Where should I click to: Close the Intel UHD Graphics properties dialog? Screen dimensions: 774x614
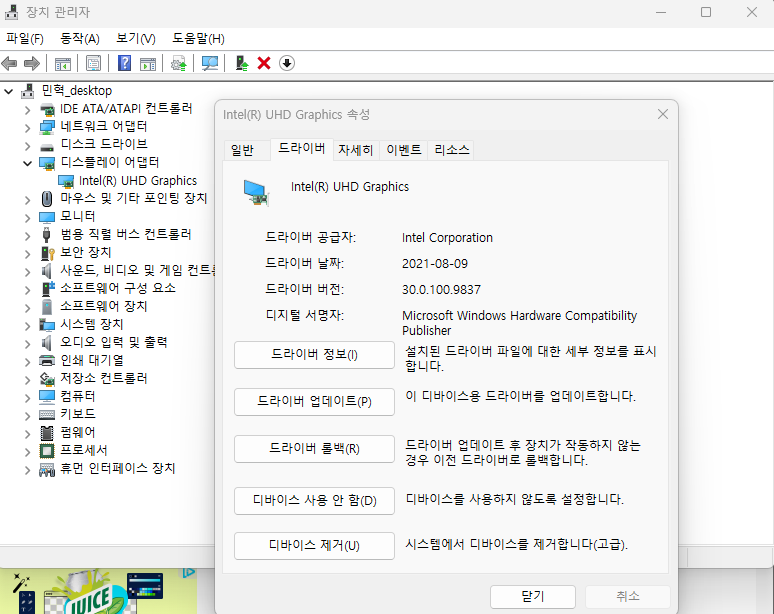click(x=662, y=115)
